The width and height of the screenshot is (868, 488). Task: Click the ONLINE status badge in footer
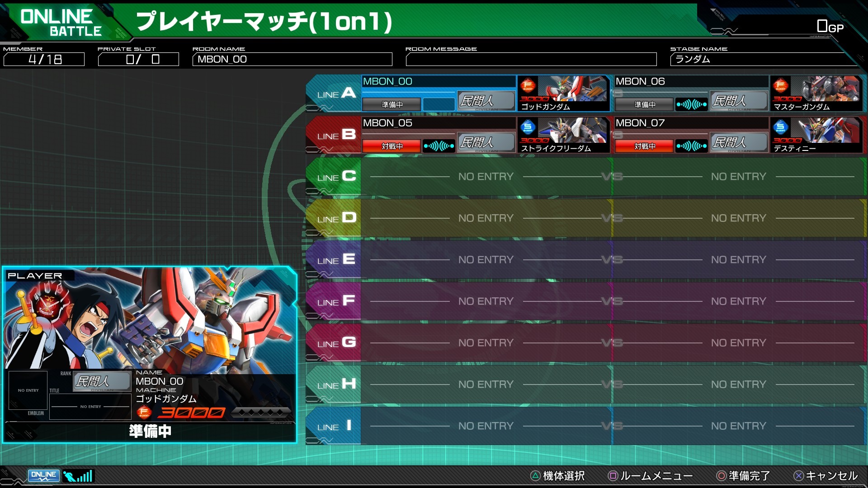click(43, 475)
